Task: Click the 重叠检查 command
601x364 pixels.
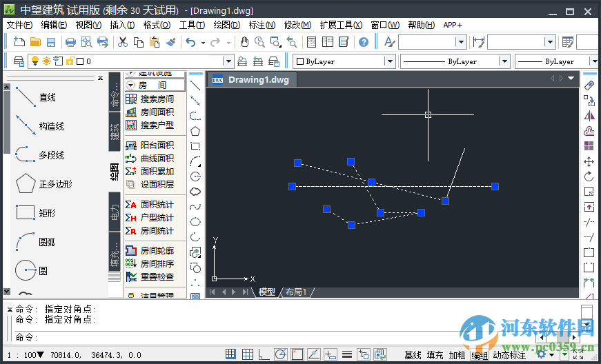Action: (150, 276)
